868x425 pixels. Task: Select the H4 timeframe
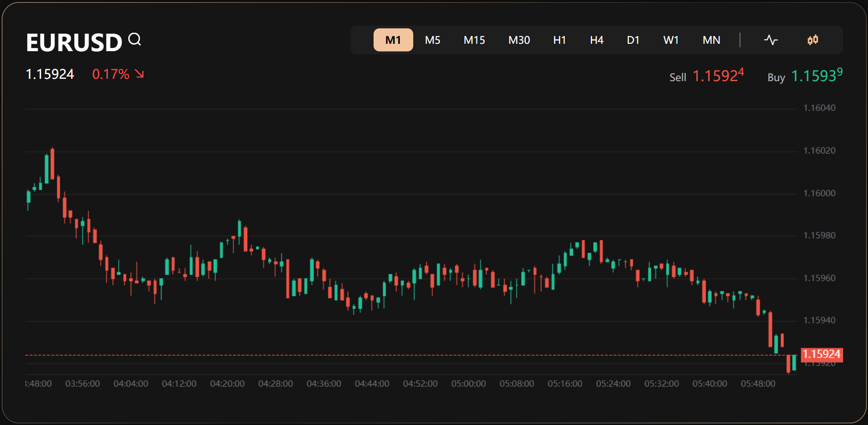(596, 40)
